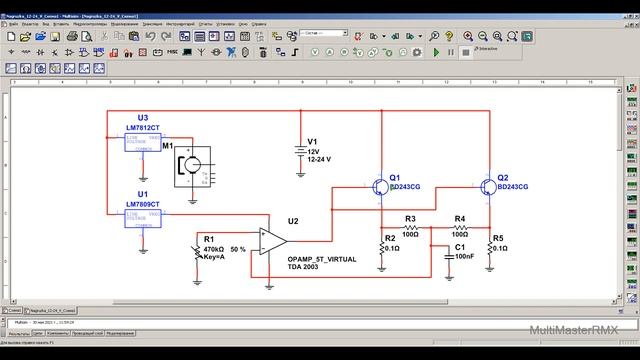
Task: Select the op-amp U2 in the schematic
Action: (x=272, y=241)
